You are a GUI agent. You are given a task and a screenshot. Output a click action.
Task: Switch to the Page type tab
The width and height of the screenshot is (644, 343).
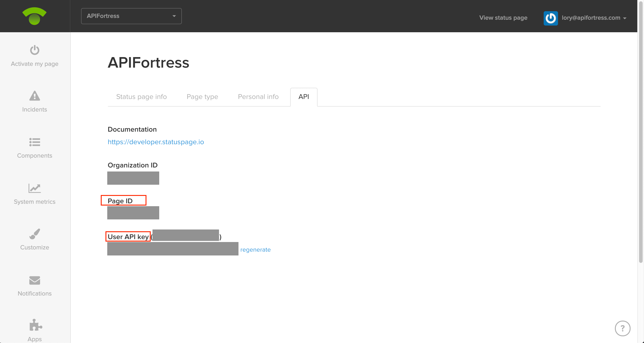pos(202,97)
